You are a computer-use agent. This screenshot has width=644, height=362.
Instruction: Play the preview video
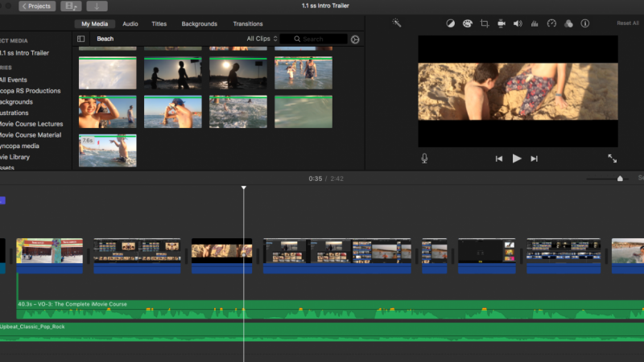517,158
